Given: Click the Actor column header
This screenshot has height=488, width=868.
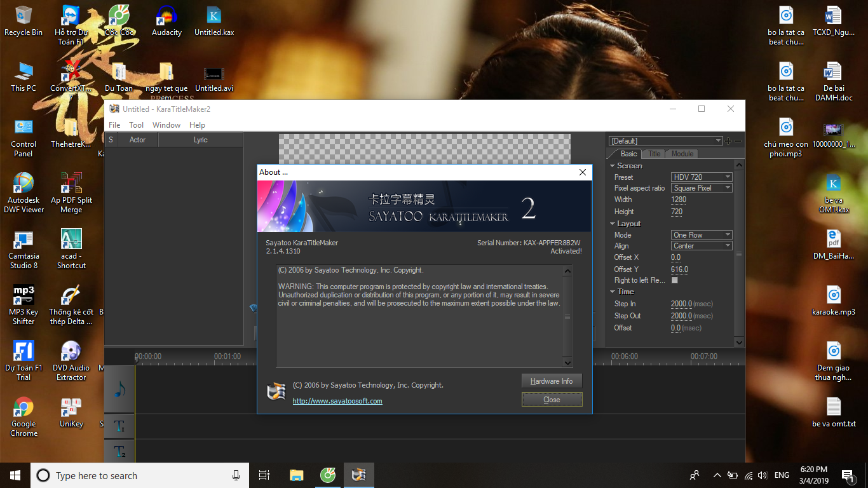Looking at the screenshot, I should (137, 140).
